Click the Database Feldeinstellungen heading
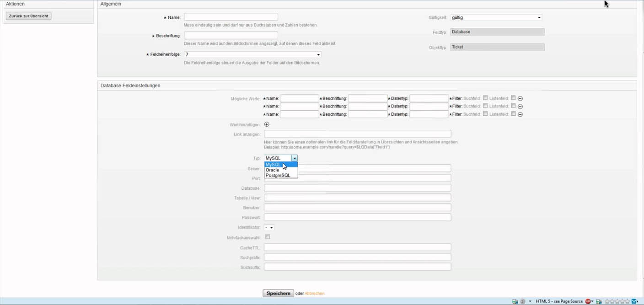This screenshot has height=305, width=644. (x=130, y=86)
